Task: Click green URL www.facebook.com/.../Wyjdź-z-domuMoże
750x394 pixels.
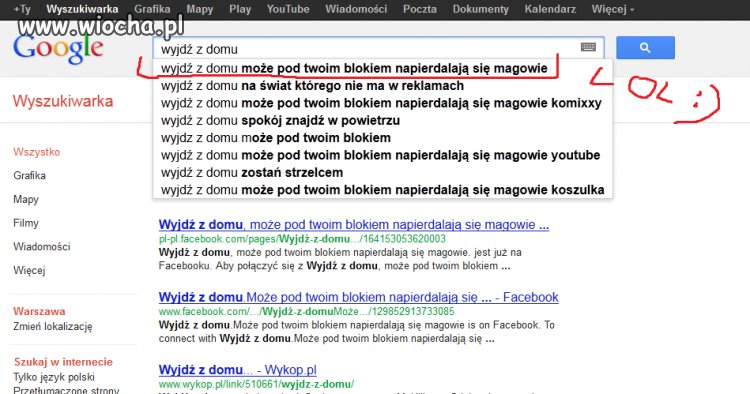Action: 307,312
